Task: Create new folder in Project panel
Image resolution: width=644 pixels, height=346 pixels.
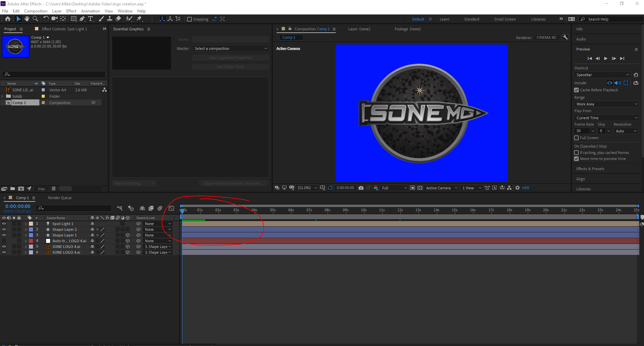Action: [x=12, y=189]
